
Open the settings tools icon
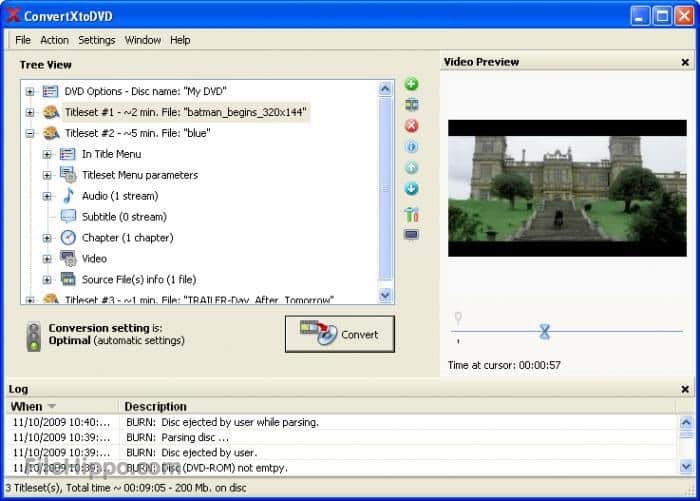pyautogui.click(x=411, y=214)
